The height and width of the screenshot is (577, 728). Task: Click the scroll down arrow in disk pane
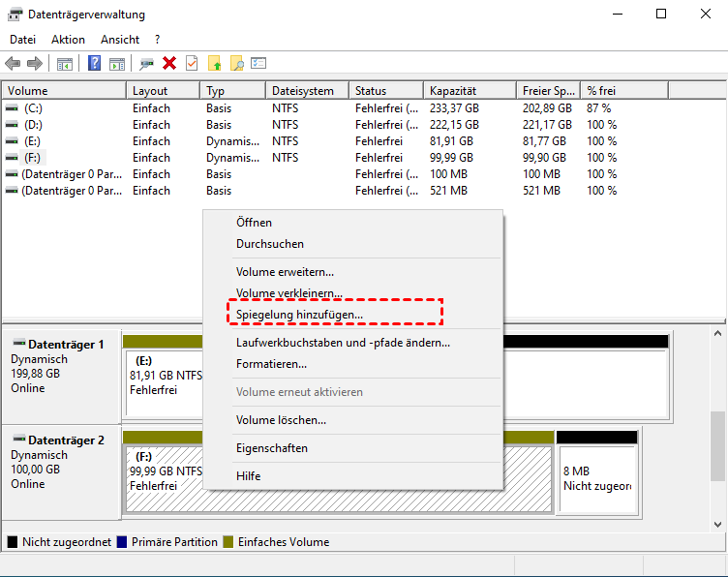[717, 525]
